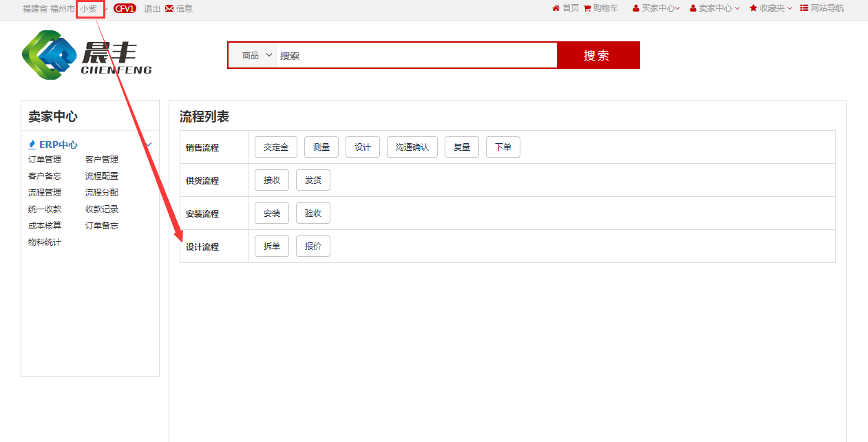Click the ERP中心 droplet icon
Image resolution: width=868 pixels, height=442 pixels.
coord(32,145)
